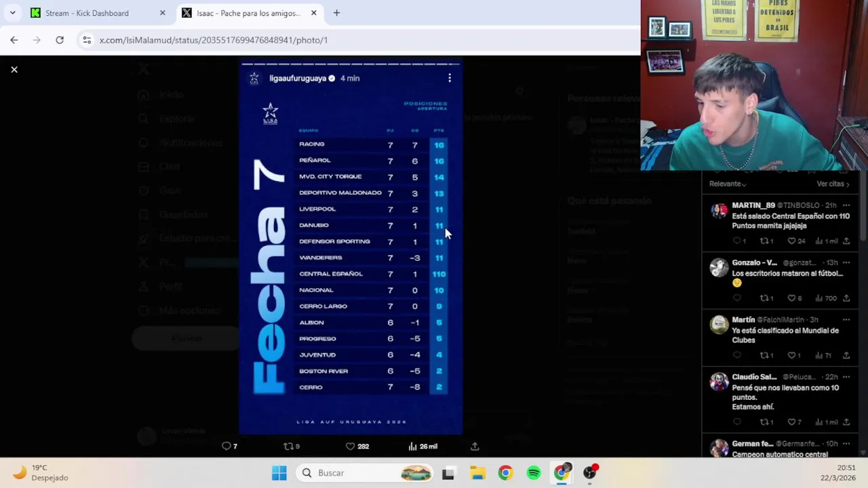Open the ligaaufuruguaya profile name
Viewport: 868px width, 488px height.
coord(298,79)
